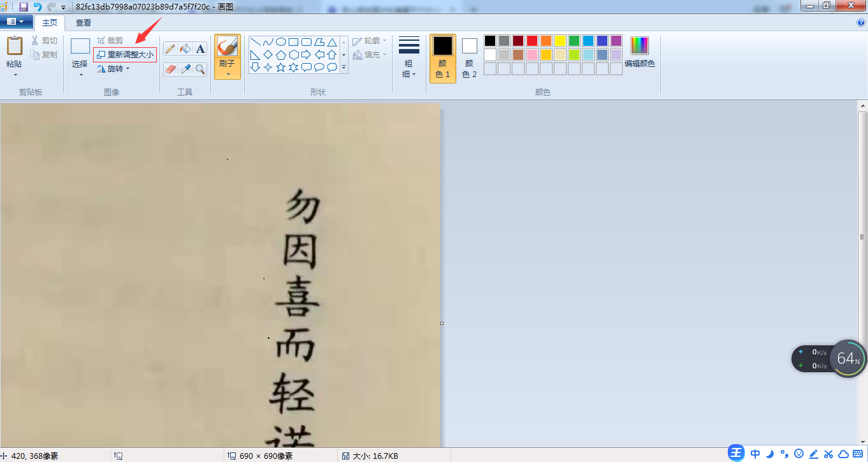The image size is (868, 462).
Task: Click status bar text '大小: 16.7KB'
Action: click(375, 456)
